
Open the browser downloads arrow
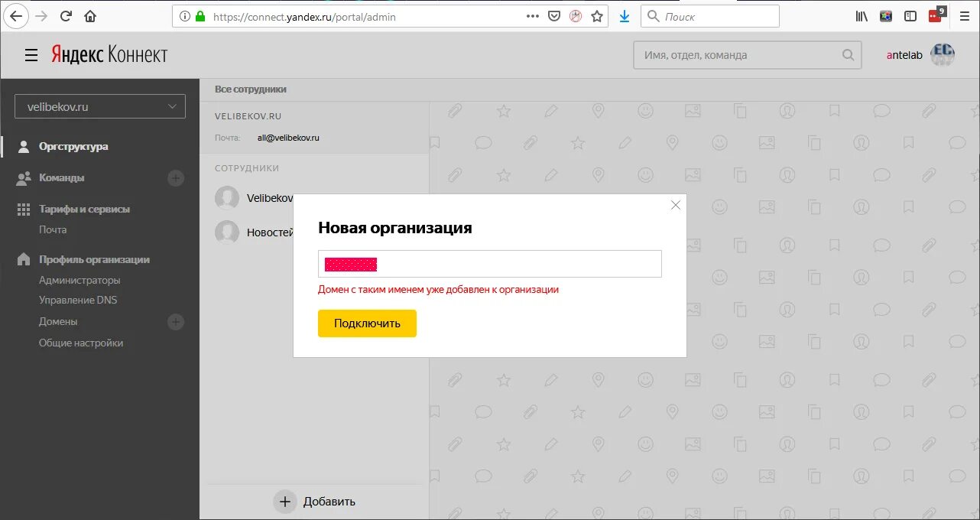tap(625, 16)
